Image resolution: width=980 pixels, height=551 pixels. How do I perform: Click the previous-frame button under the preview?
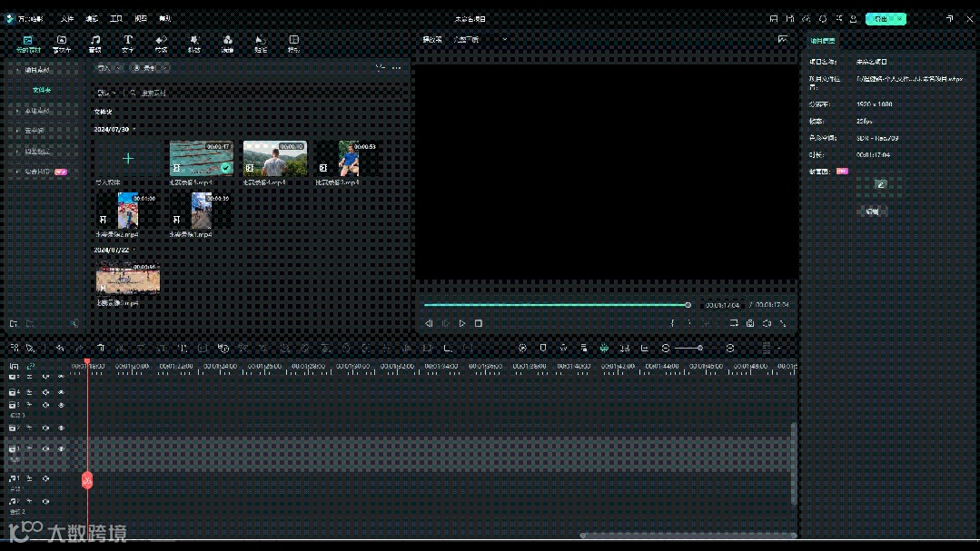(429, 323)
